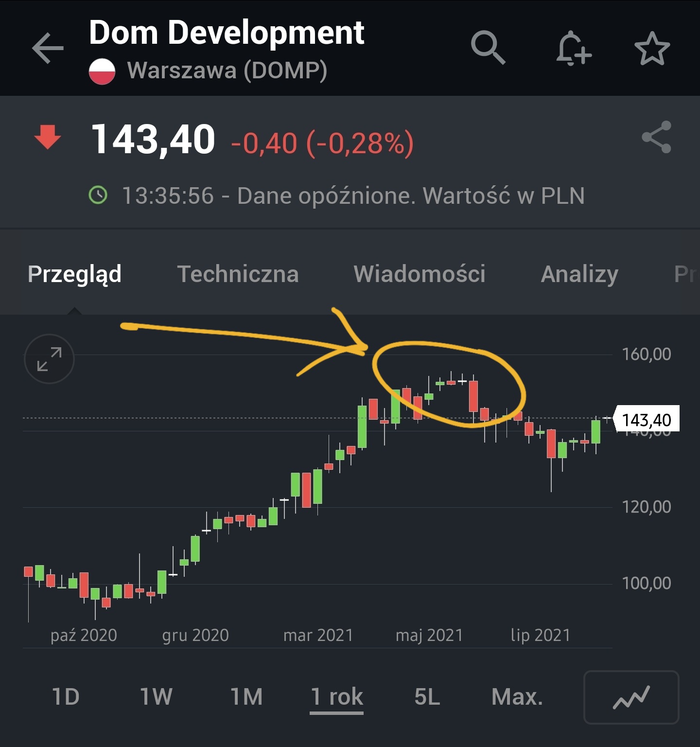This screenshot has height=747, width=700.
Task: Switch chart type with line-chart icon
Action: (631, 697)
